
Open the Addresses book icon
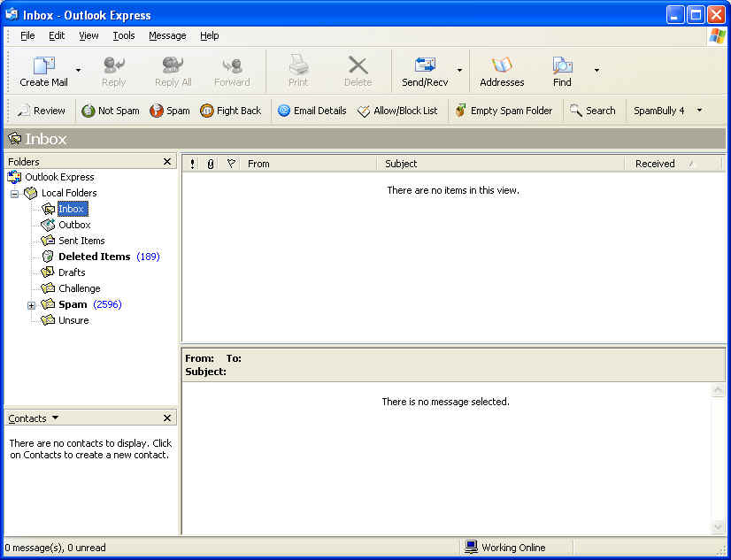[502, 72]
